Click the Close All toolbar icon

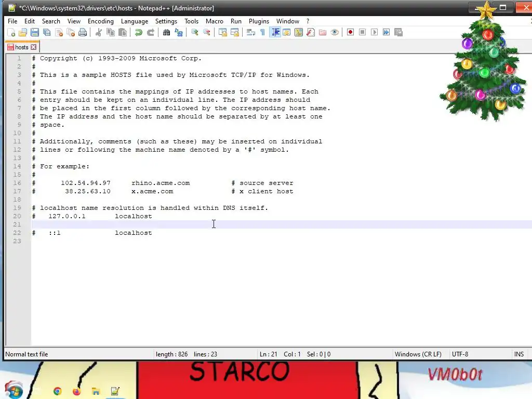click(71, 32)
